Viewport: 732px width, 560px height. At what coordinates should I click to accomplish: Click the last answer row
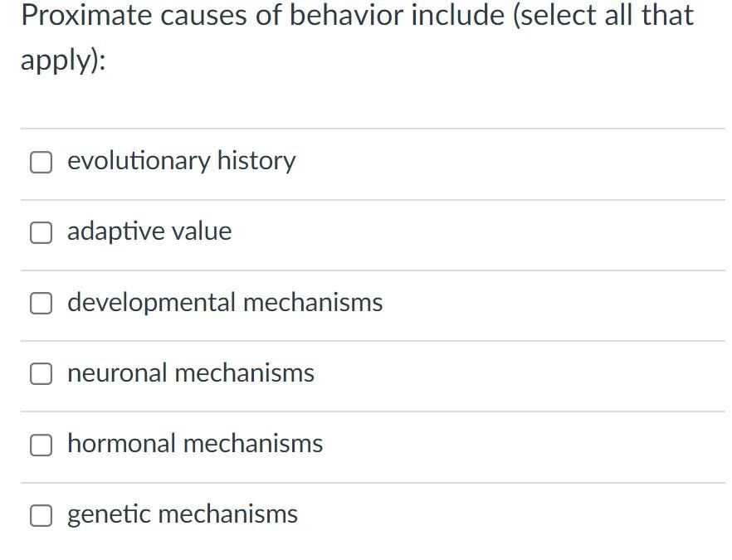(365, 514)
